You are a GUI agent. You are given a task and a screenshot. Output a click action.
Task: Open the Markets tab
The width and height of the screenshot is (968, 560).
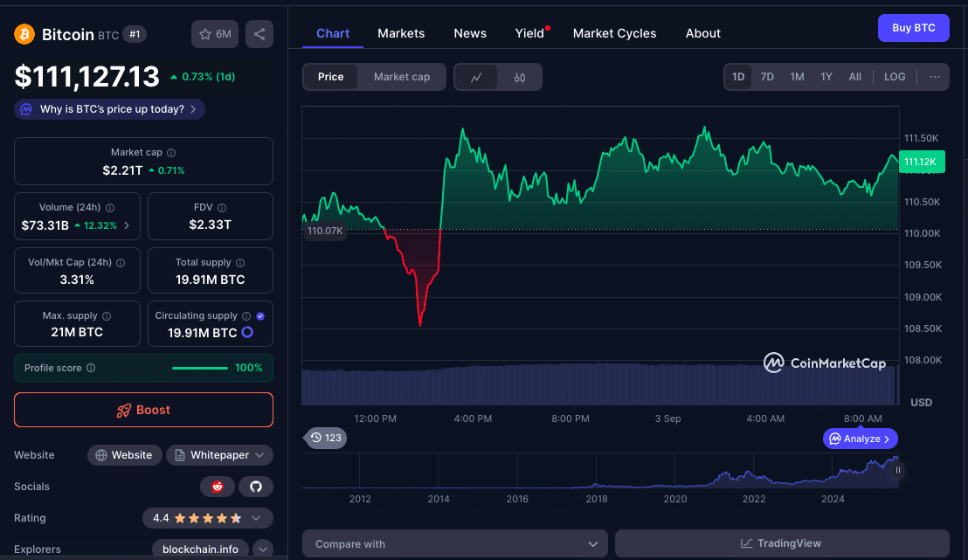(401, 33)
